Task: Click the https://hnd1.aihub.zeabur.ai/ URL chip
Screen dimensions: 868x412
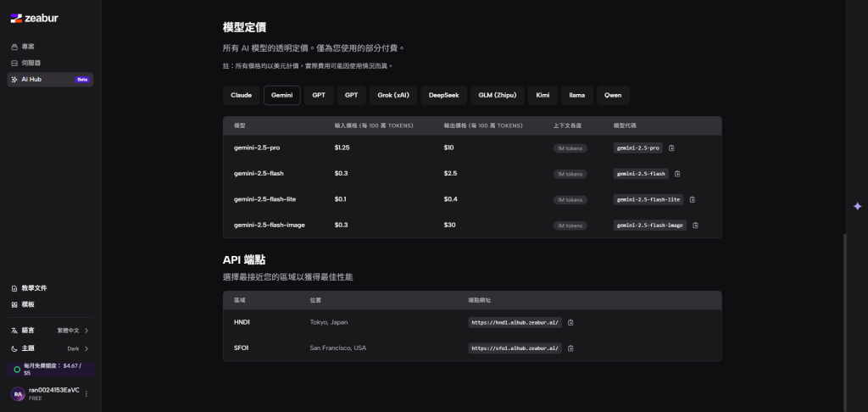Action: click(515, 322)
